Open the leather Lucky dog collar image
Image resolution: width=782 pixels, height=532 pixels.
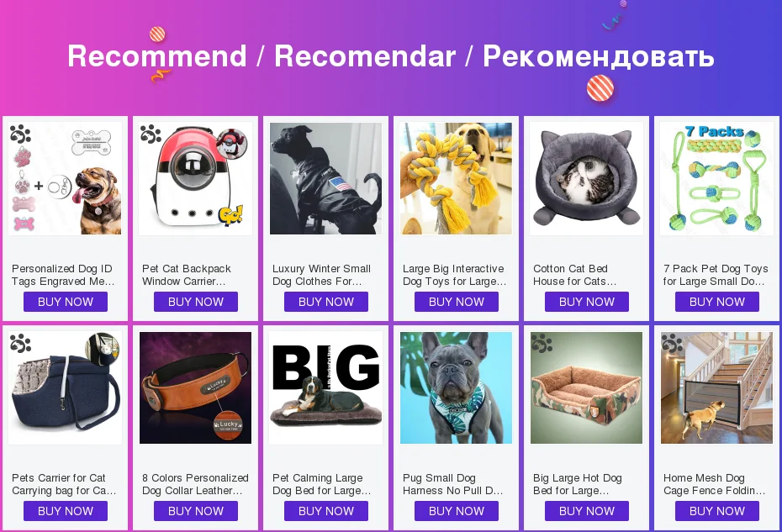pos(195,388)
